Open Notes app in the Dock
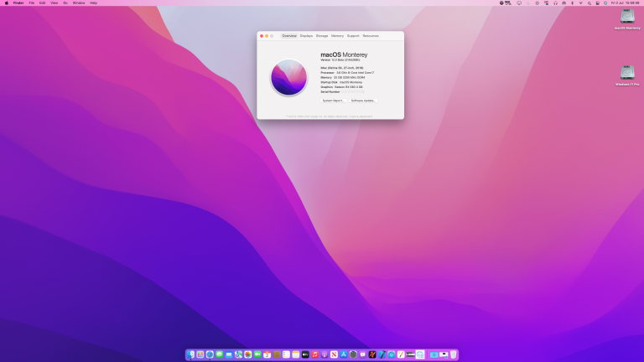 (x=296, y=354)
